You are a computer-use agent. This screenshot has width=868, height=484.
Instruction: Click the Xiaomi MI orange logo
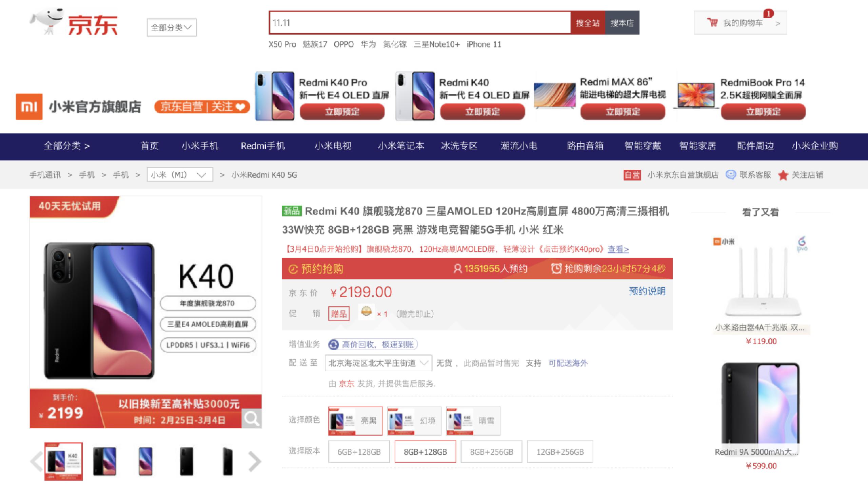click(29, 107)
